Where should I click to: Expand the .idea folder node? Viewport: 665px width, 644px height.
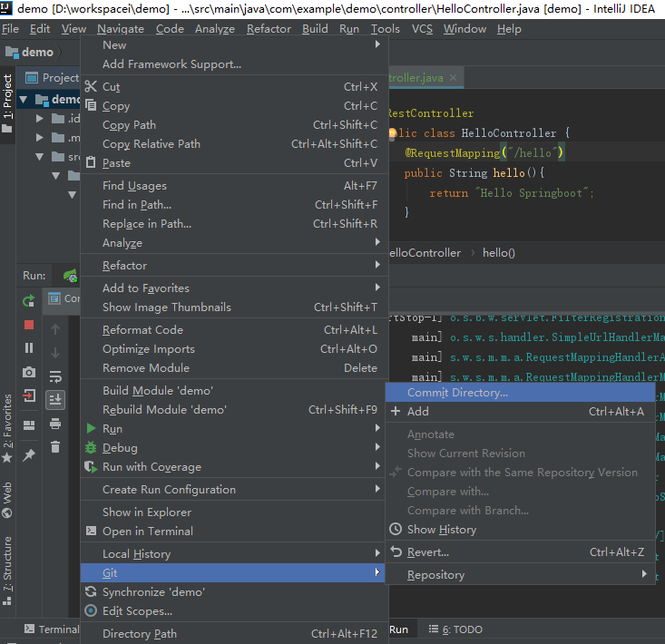(39, 118)
